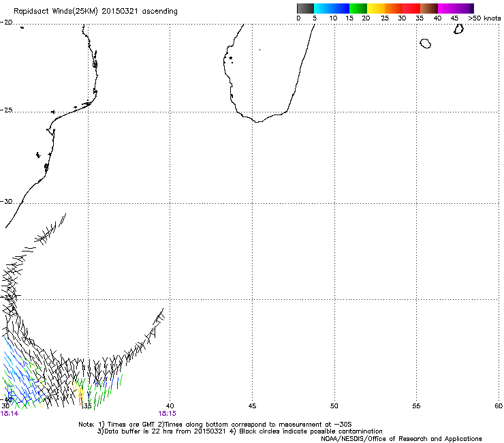The height and width of the screenshot is (443, 504).
Task: Click the legend scale label '45'
Action: click(454, 18)
